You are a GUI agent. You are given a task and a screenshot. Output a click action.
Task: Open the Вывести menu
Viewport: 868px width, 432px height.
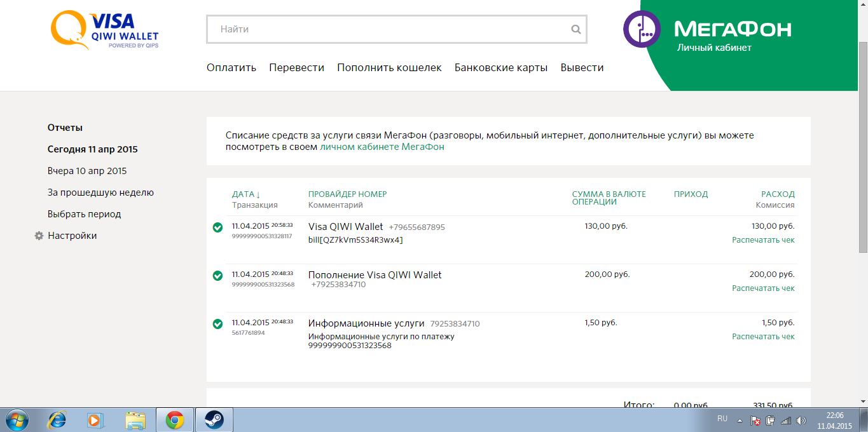(582, 68)
